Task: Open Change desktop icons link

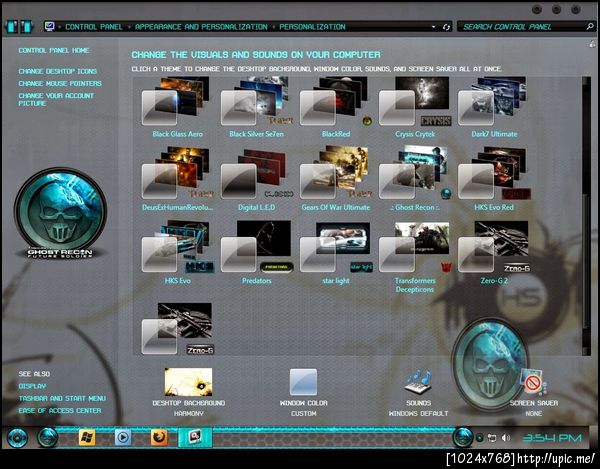Action: 57,71
